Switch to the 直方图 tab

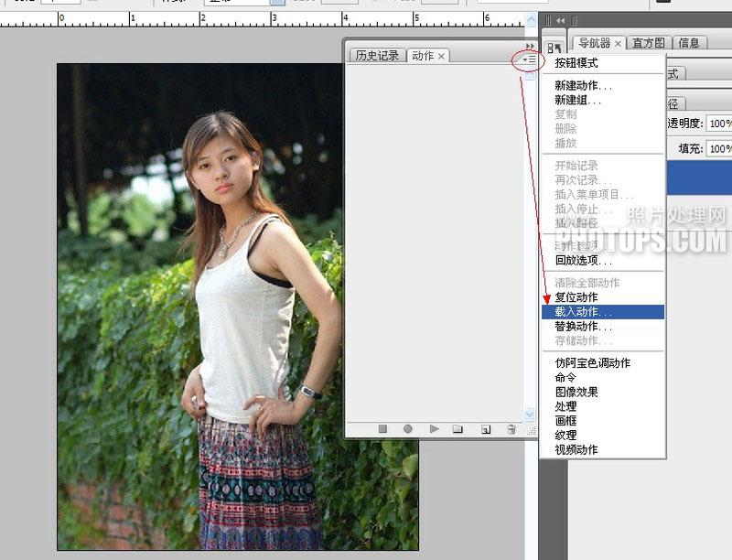click(x=649, y=43)
